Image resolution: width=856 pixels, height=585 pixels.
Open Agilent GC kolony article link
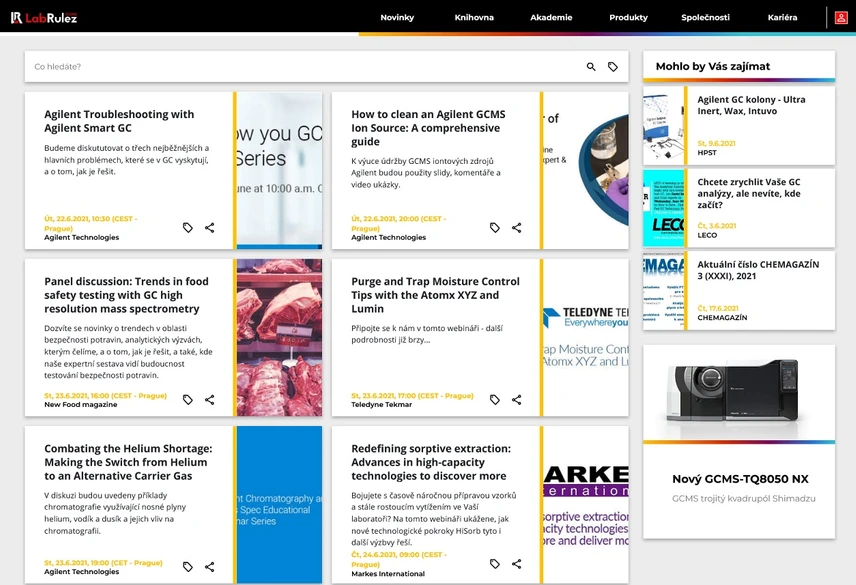[x=751, y=105]
